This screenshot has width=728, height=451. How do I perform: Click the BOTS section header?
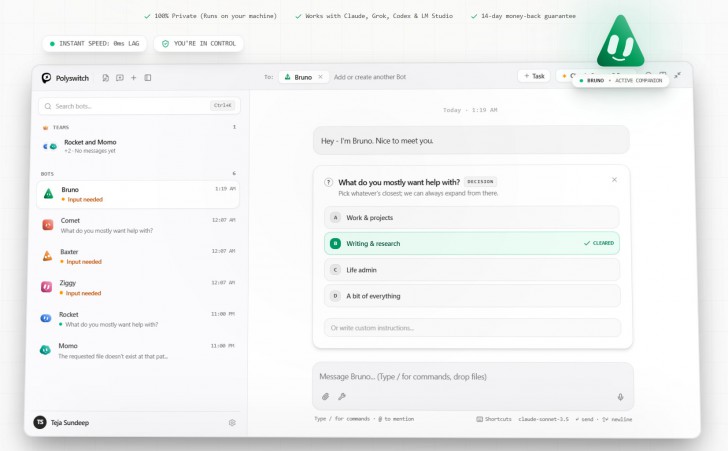(47, 174)
